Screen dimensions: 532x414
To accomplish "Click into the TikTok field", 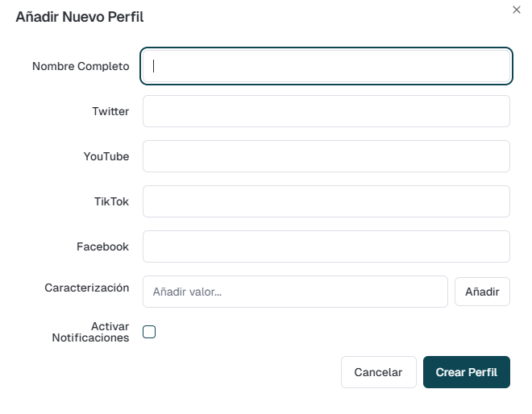I will tap(326, 201).
